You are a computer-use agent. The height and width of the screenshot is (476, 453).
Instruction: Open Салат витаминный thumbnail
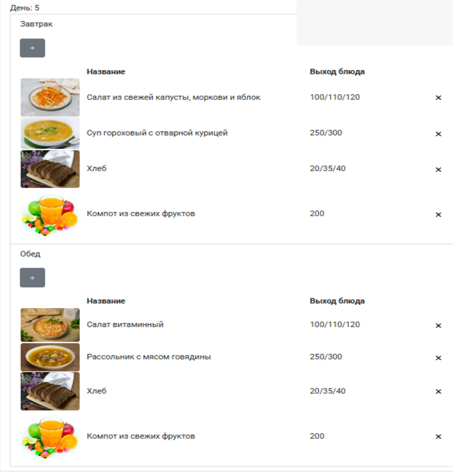50,324
